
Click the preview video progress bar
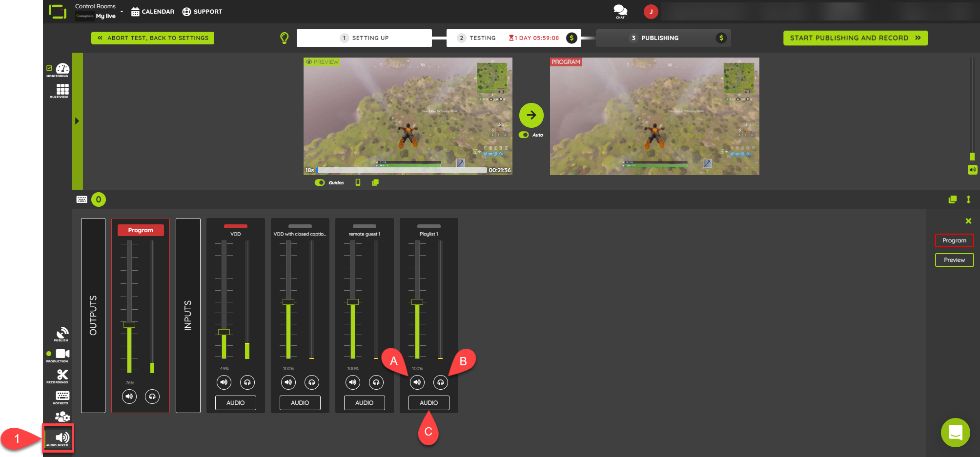click(402, 170)
